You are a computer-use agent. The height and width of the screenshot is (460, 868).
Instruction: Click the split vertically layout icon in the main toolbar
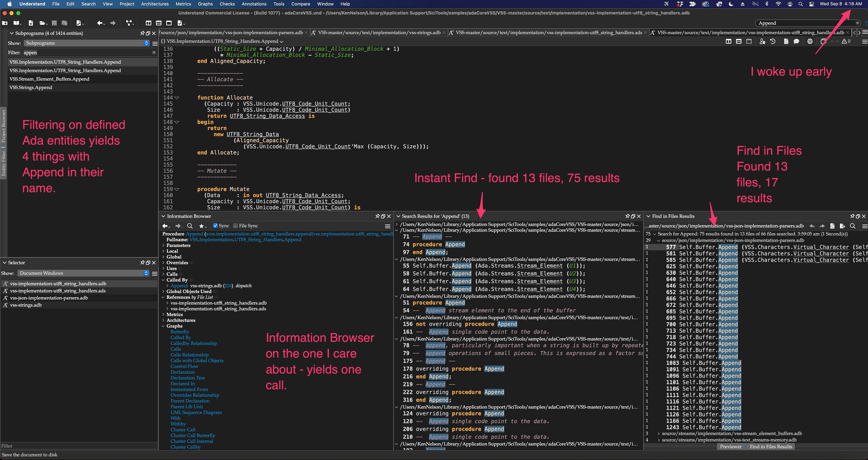coord(148,23)
